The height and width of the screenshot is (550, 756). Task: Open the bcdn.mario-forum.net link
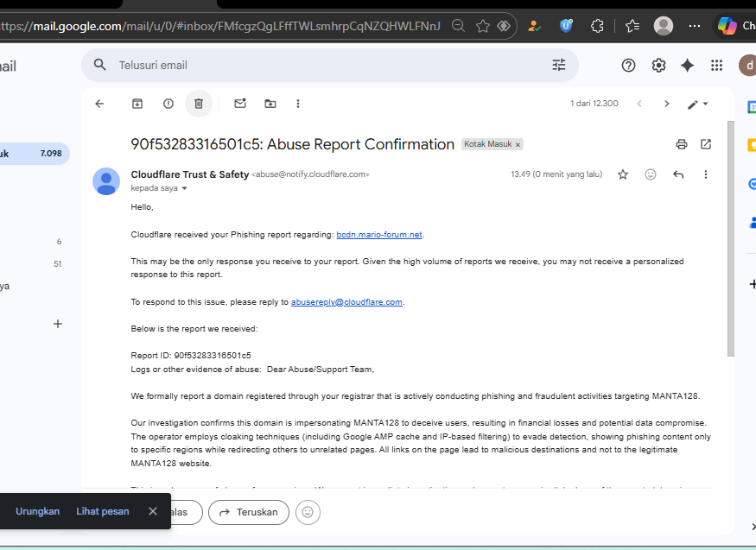tap(379, 235)
